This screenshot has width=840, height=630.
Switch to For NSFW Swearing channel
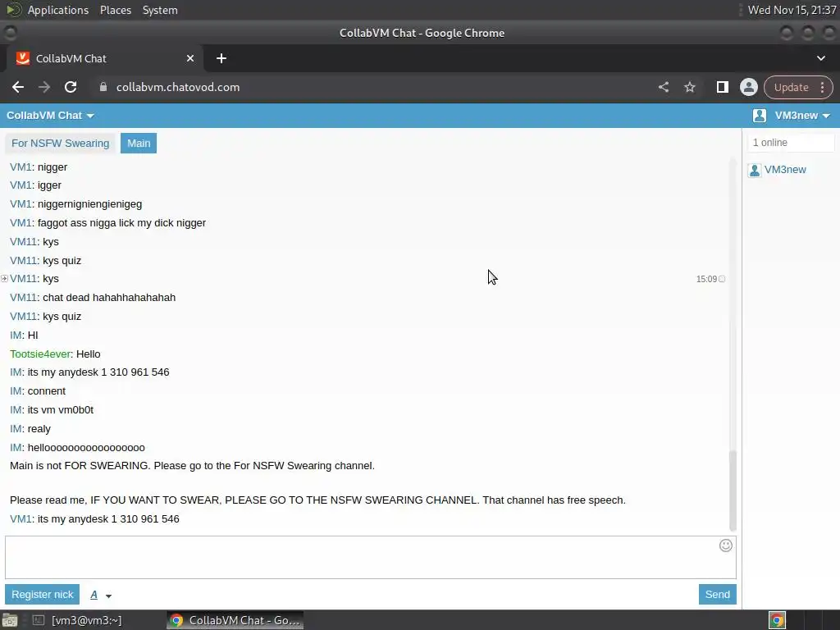click(61, 143)
